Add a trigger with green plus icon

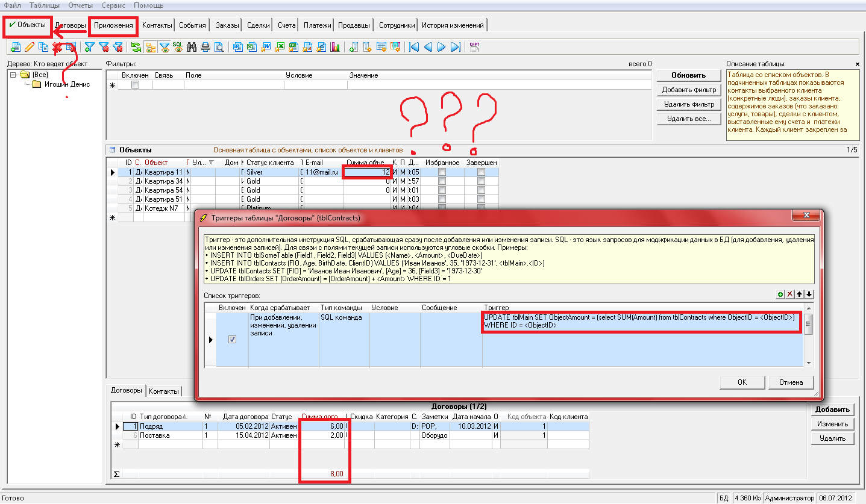[x=781, y=294]
